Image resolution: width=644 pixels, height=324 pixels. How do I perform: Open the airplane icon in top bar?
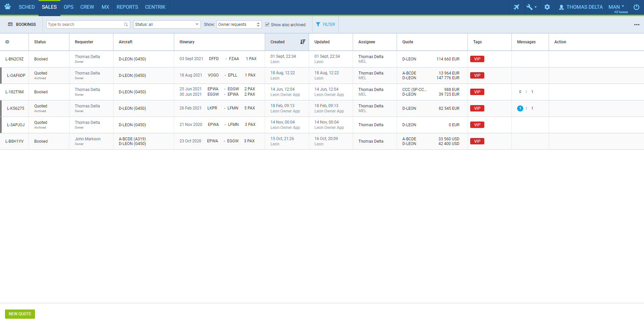516,7
